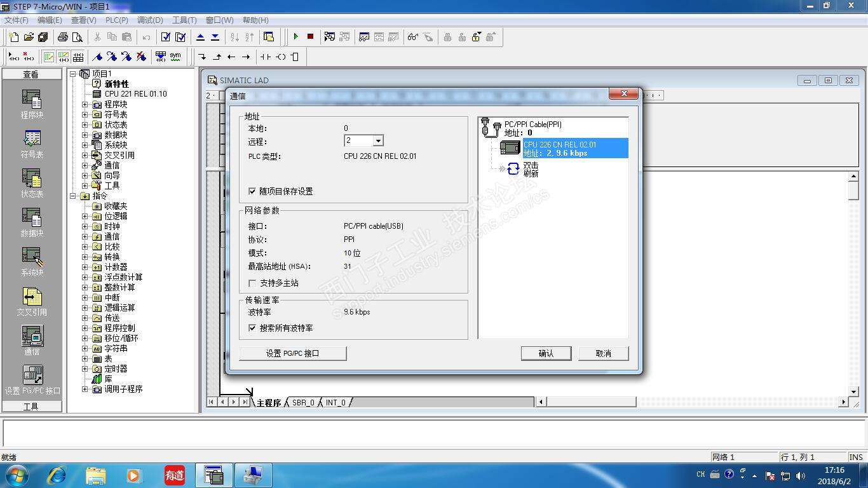This screenshot has width=868, height=488.
Task: Select the 新特性 tree item
Action: click(116, 84)
